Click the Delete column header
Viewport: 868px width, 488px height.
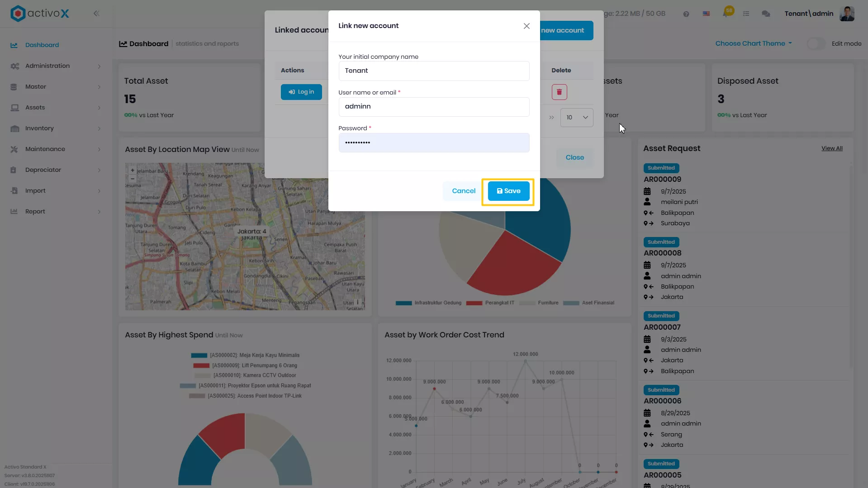click(561, 71)
